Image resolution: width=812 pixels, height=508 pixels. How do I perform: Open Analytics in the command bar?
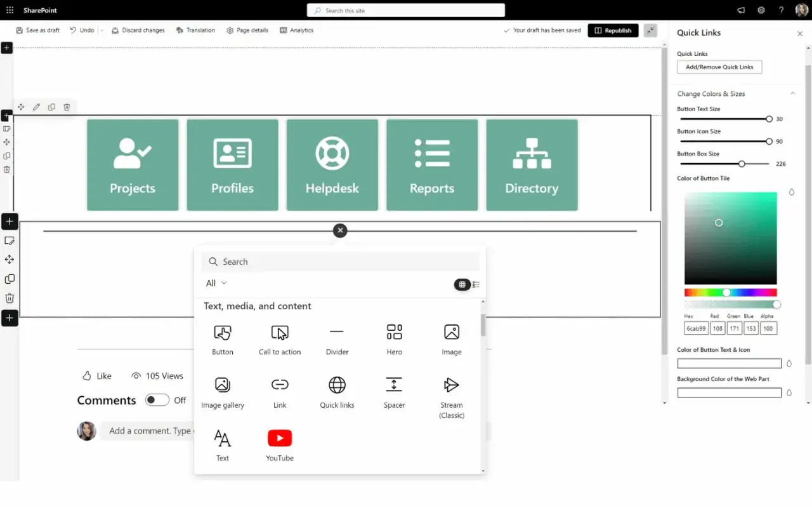(296, 30)
